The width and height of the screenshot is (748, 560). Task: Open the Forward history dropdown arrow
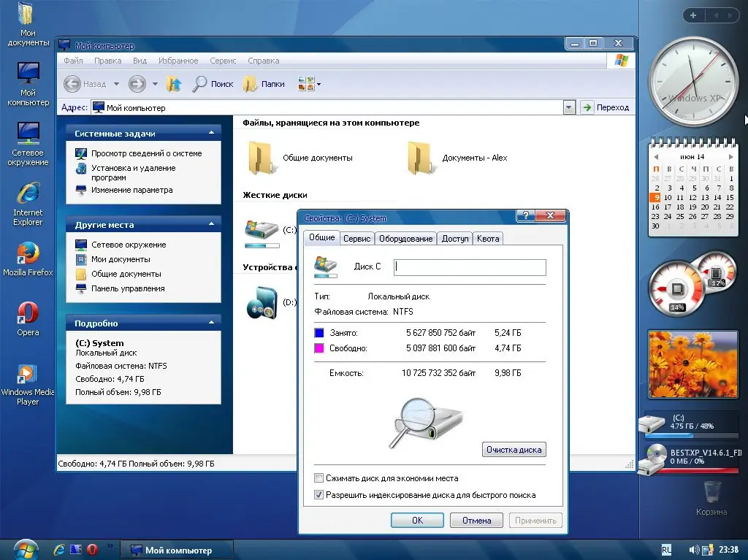[x=155, y=84]
